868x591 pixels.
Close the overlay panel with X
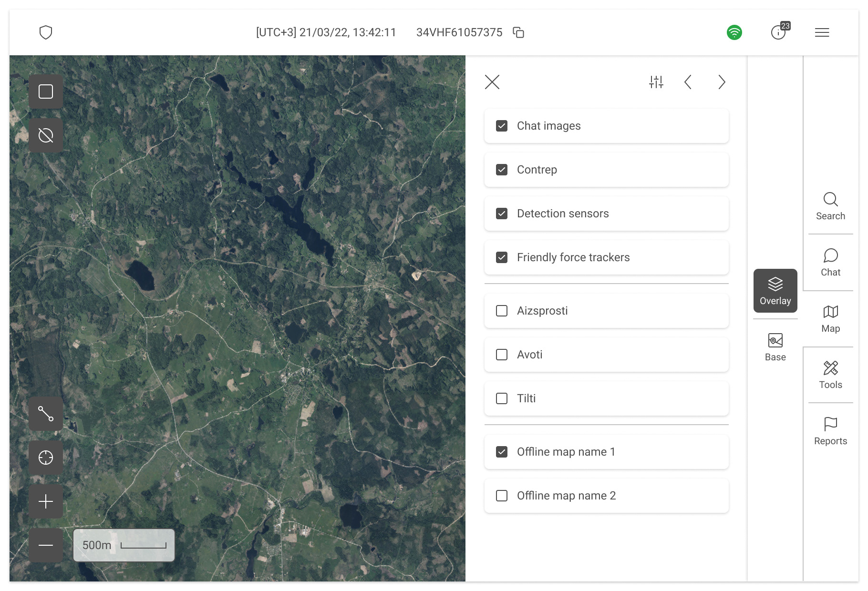pyautogui.click(x=492, y=82)
